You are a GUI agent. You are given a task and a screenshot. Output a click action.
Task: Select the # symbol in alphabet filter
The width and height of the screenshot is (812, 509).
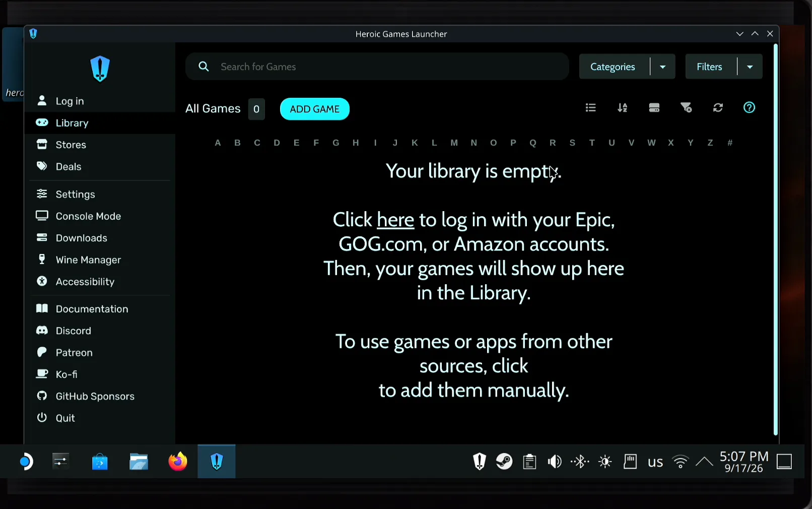pos(730,143)
